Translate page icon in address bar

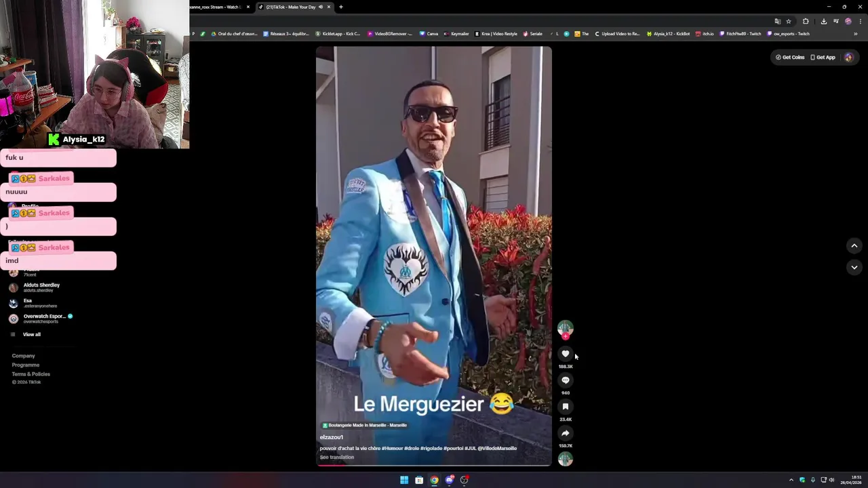click(778, 21)
